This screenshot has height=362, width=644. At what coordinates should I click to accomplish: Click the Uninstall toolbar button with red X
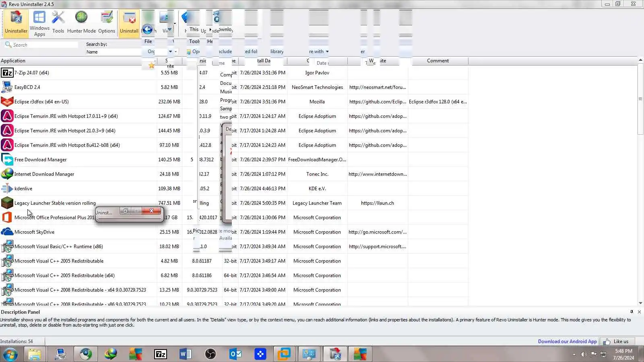(x=129, y=23)
